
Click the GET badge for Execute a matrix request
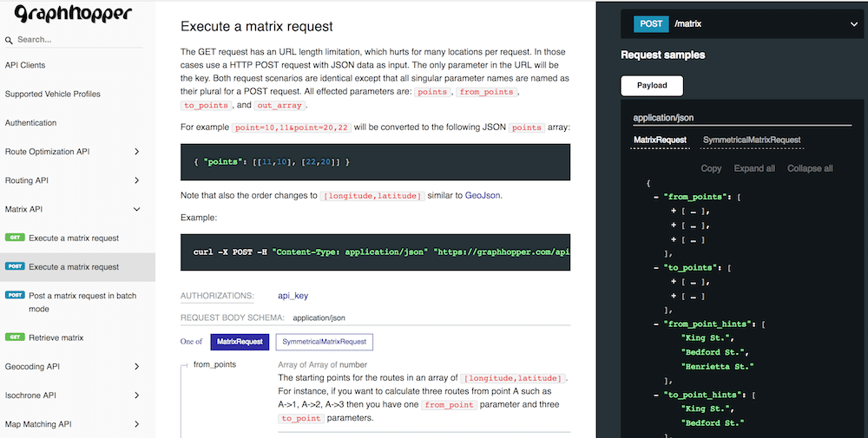pos(15,238)
